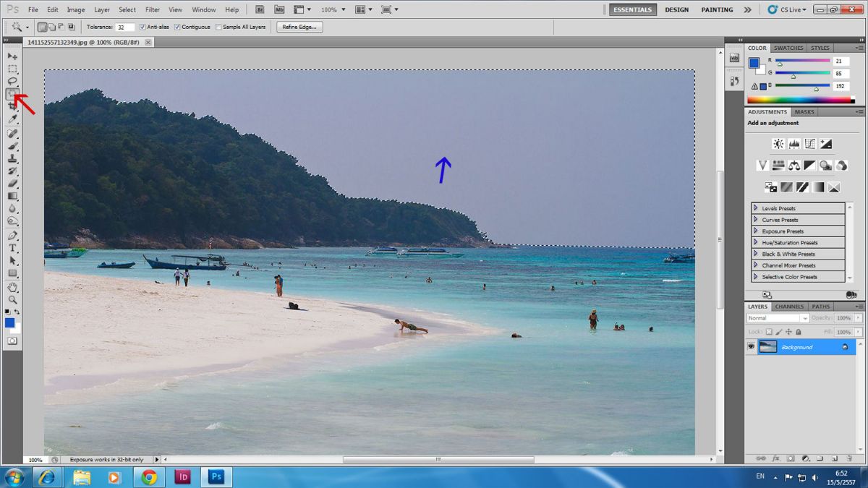Pick the Eyedropper tool
This screenshot has height=488, width=868.
[x=12, y=119]
